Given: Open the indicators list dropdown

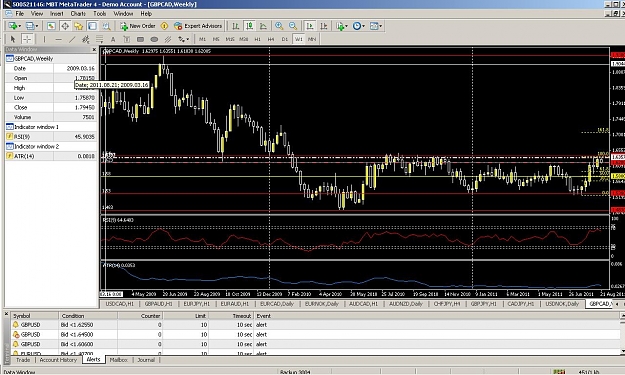Looking at the screenshot, I should click(x=342, y=26).
